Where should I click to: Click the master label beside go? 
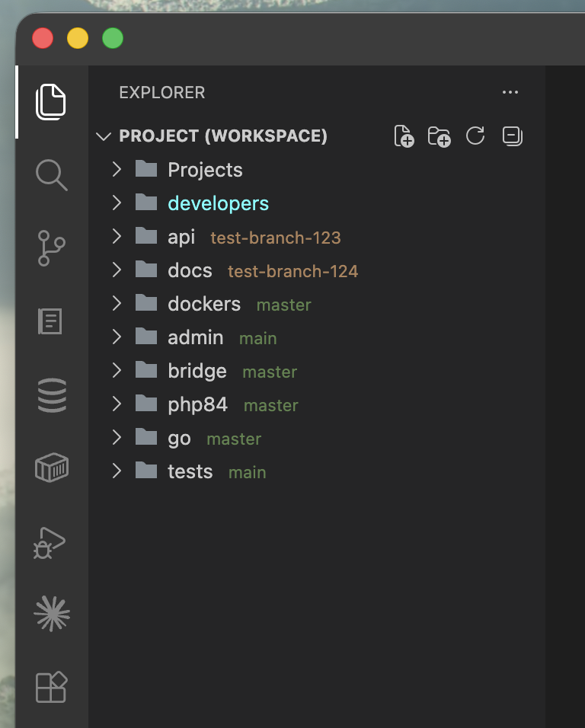click(234, 439)
